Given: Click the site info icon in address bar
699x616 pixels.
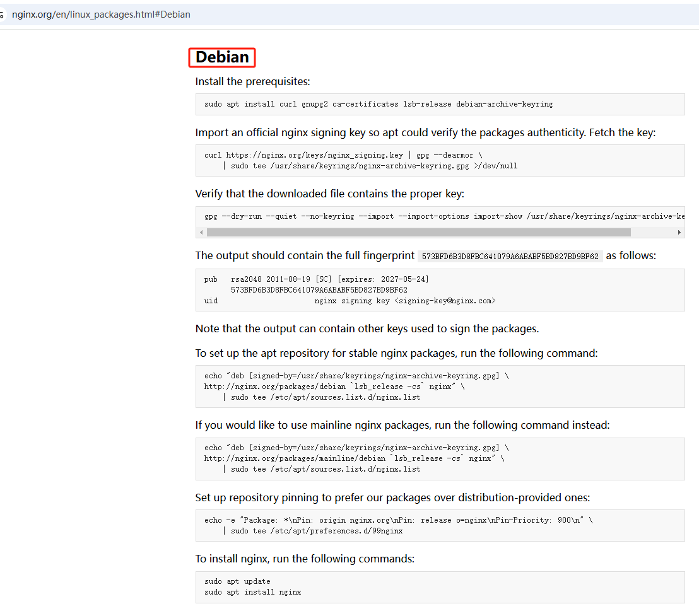Looking at the screenshot, I should point(2,15).
